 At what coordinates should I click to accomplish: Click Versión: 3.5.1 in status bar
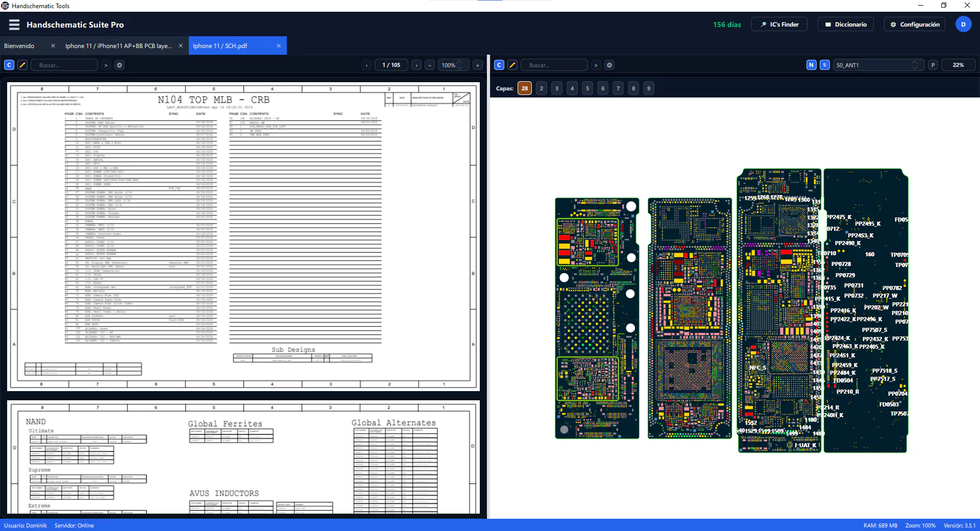(959, 525)
